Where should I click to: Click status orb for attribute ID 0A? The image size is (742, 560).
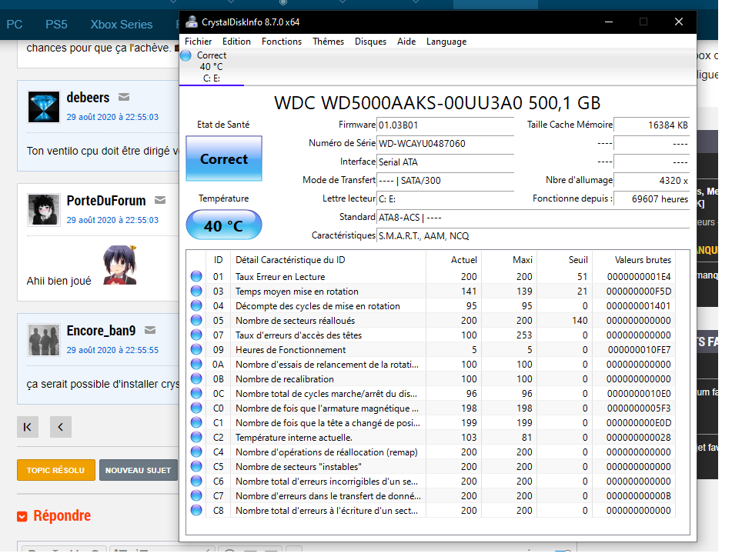pos(196,364)
